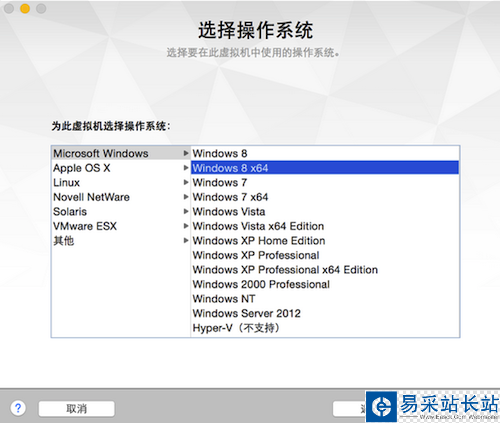This screenshot has width=500, height=423.
Task: Choose Hyper-V (不支持) entry
Action: pyautogui.click(x=325, y=328)
